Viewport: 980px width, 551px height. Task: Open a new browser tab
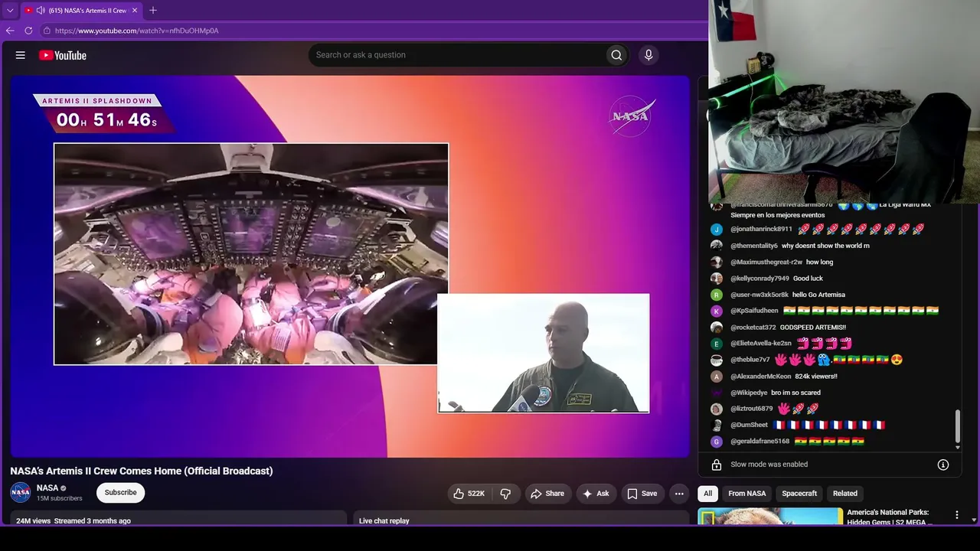(x=153, y=11)
